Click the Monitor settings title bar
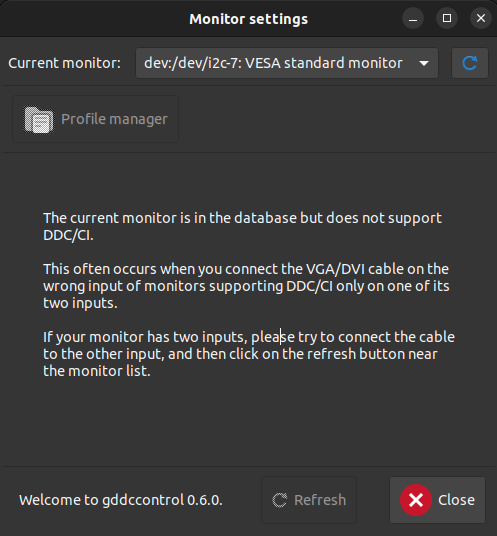Viewport: 497px width, 536px height. (248, 19)
